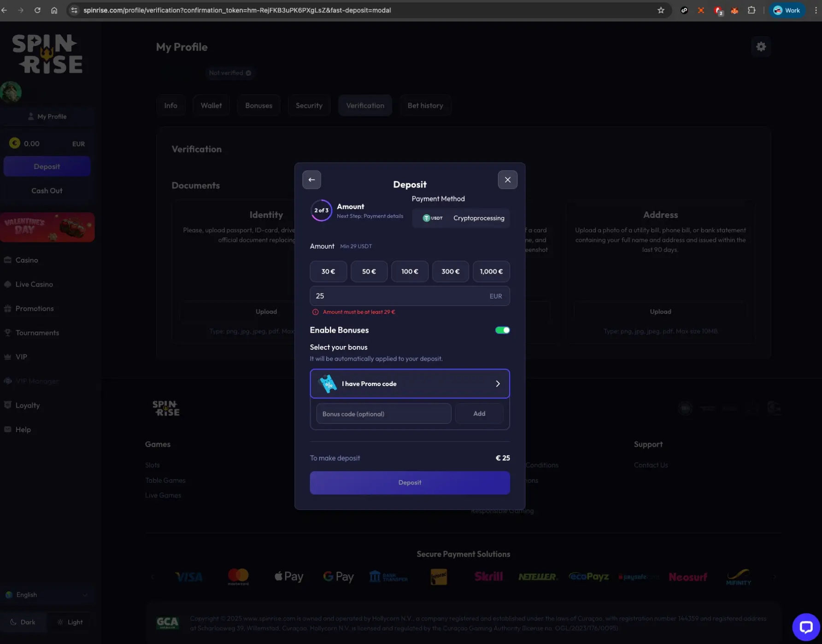
Task: Open the Bonuses tab
Action: [x=258, y=105]
